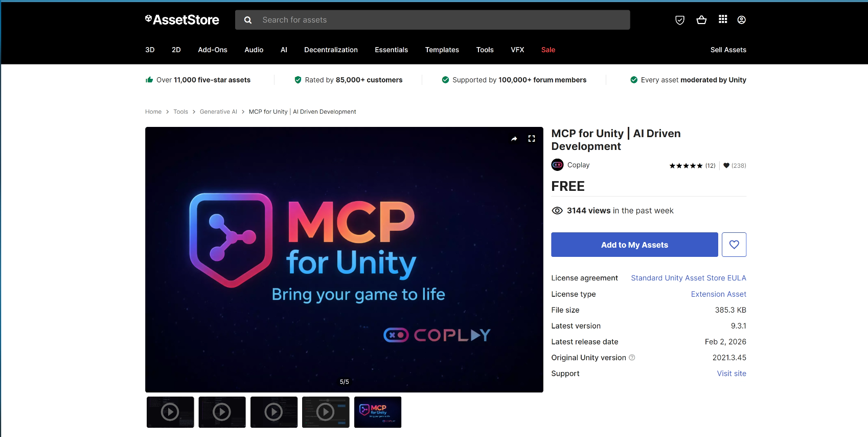Play the second video thumbnail
Screen dimensions: 868x437
click(x=222, y=412)
